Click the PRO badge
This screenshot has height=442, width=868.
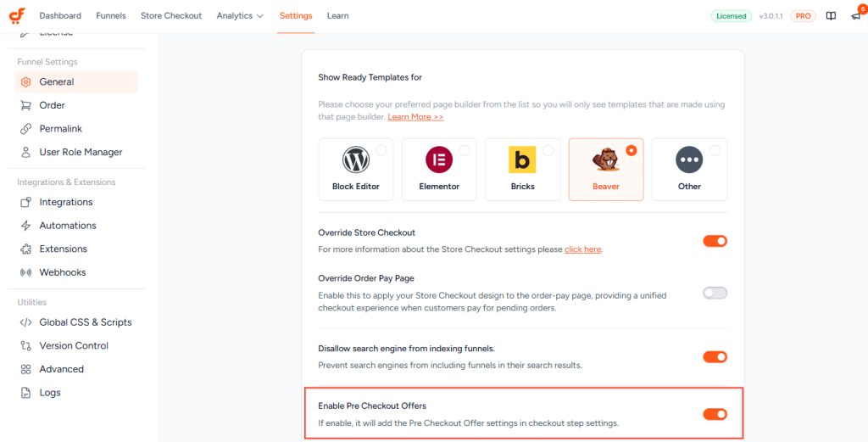[x=803, y=16]
